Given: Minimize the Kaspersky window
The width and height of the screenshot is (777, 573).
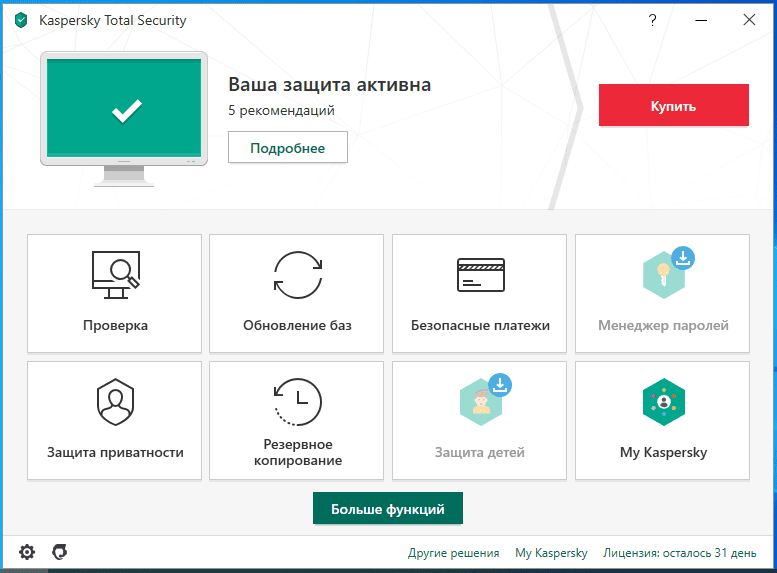Looking at the screenshot, I should tap(701, 20).
